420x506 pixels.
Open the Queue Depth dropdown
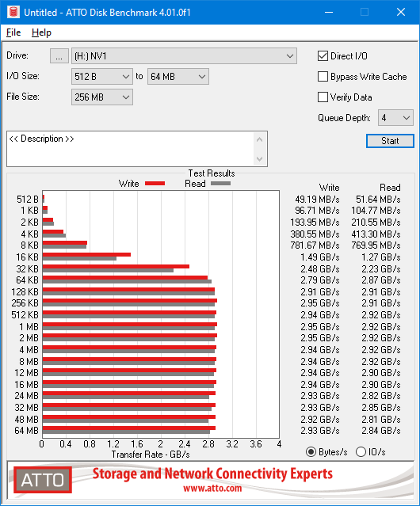(x=395, y=118)
